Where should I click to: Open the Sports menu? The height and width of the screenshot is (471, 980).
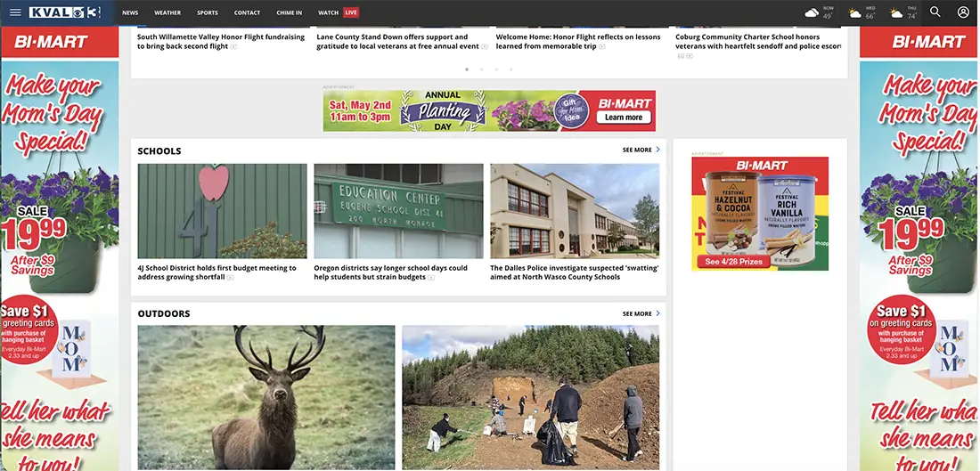click(x=208, y=12)
